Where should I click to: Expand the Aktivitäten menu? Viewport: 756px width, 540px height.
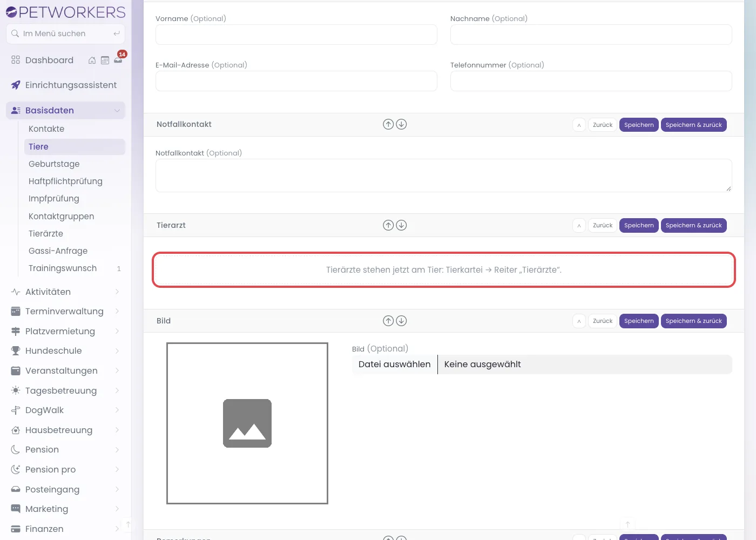(x=117, y=292)
